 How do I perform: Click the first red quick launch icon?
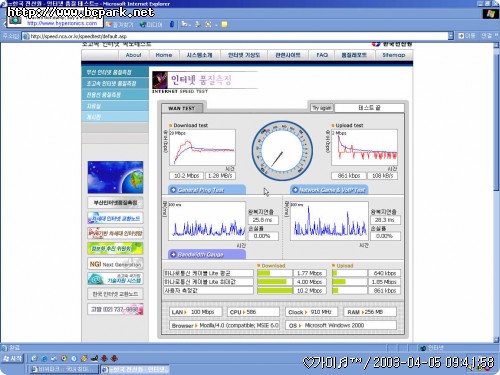pyautogui.click(x=104, y=359)
